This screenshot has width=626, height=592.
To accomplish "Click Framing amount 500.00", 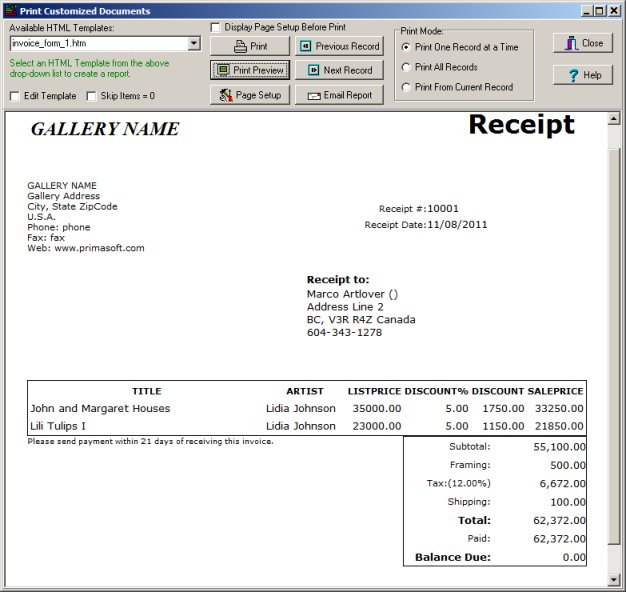I will tap(568, 465).
